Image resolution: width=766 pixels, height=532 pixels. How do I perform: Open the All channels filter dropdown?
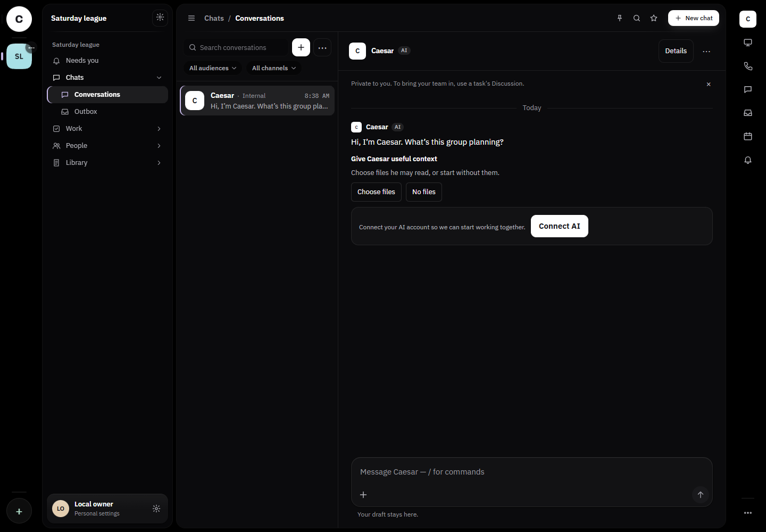274,68
